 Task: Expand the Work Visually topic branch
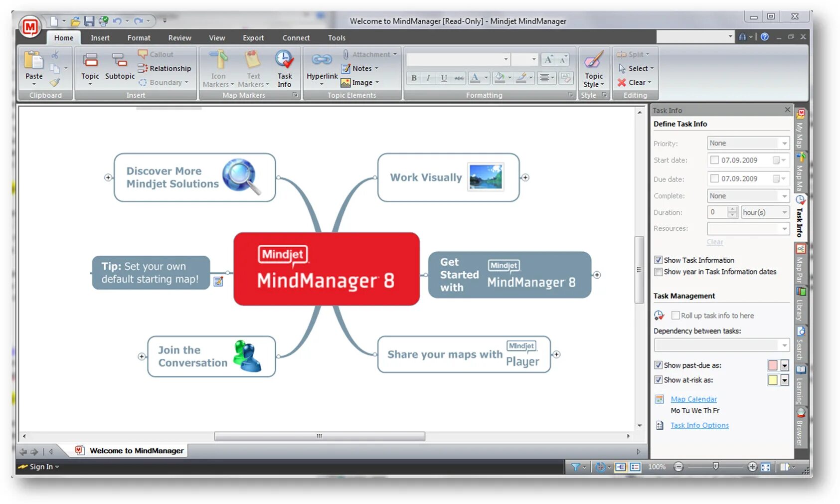click(525, 177)
